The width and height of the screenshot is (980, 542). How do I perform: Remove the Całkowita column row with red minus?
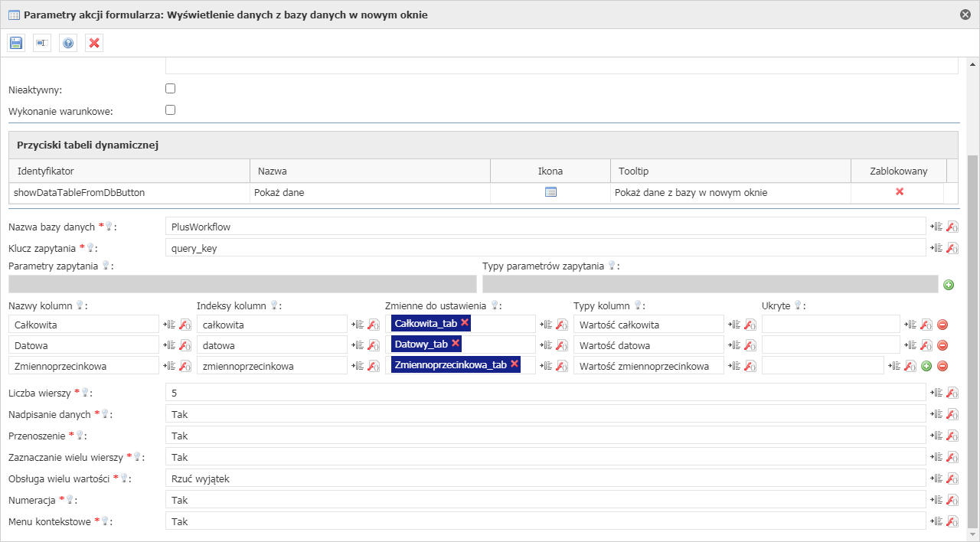[942, 325]
